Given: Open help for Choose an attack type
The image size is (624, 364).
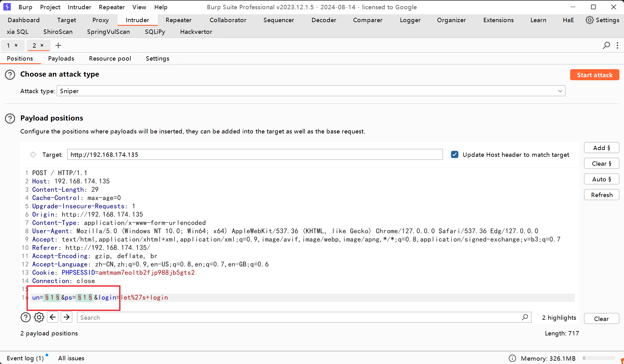Looking at the screenshot, I should (10, 74).
